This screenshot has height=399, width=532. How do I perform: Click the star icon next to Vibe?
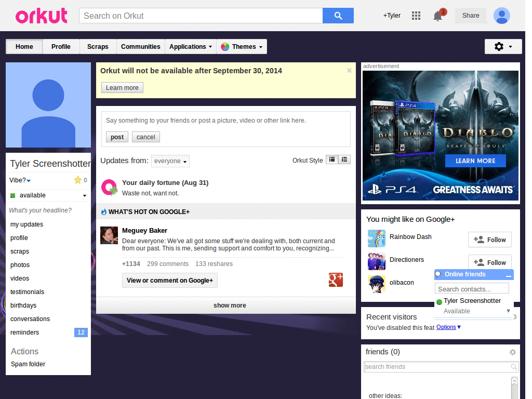78,180
